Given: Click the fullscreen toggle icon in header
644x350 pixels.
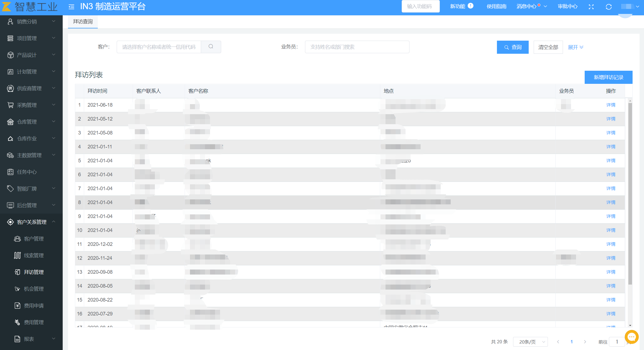Looking at the screenshot, I should [x=591, y=7].
